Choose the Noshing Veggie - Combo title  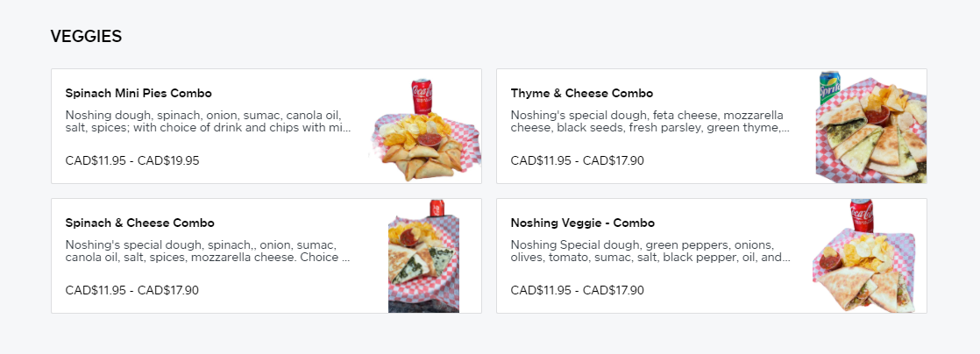click(x=582, y=223)
